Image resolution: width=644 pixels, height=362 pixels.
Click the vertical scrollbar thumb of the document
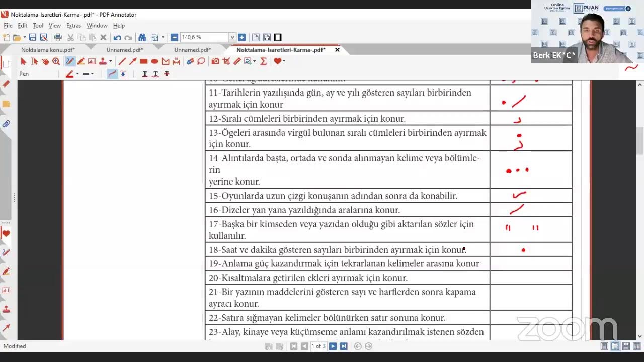click(x=640, y=141)
